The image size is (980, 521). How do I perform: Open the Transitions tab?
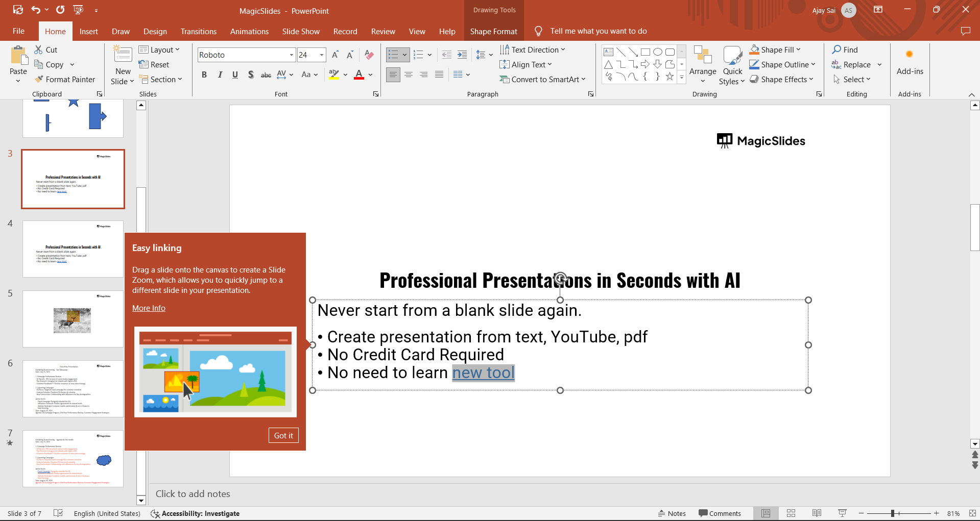(199, 31)
